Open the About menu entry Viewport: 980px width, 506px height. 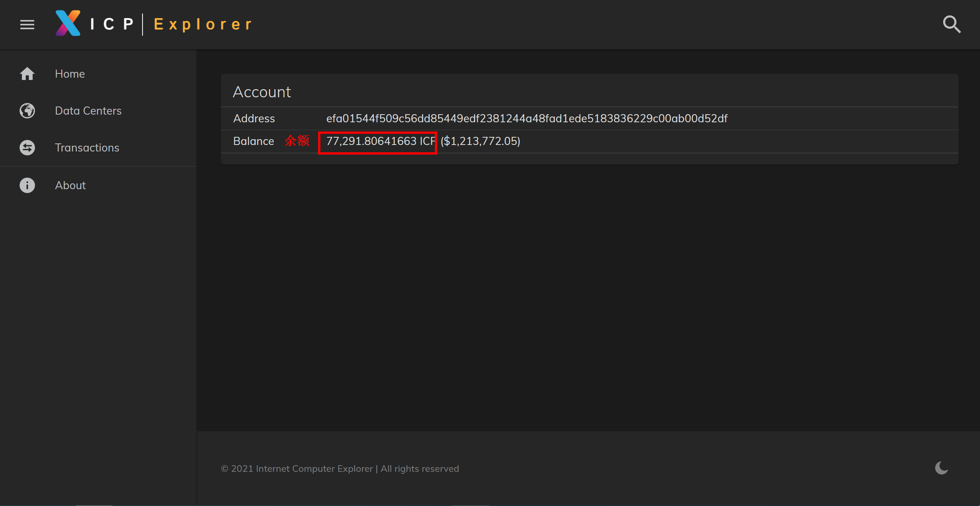pos(70,185)
